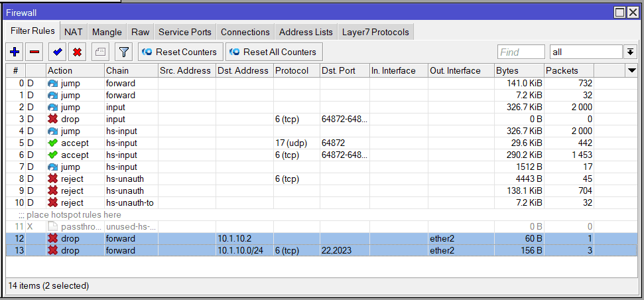
Task: Sort by the Bytes column header
Action: [x=519, y=70]
